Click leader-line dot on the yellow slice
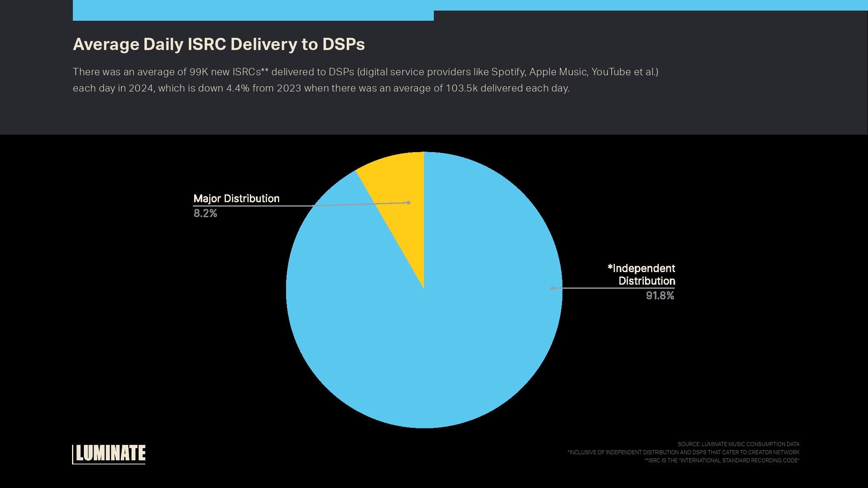The width and height of the screenshot is (868, 488). (408, 203)
